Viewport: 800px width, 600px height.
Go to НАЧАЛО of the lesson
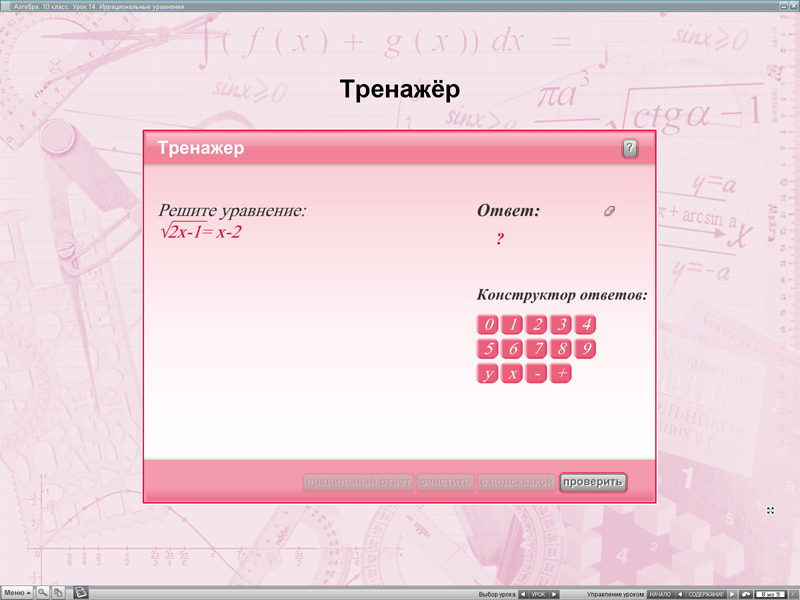click(660, 594)
